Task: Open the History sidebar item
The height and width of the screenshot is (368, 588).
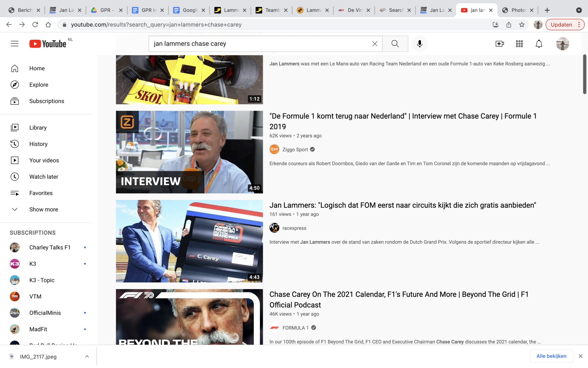Action: coord(38,144)
